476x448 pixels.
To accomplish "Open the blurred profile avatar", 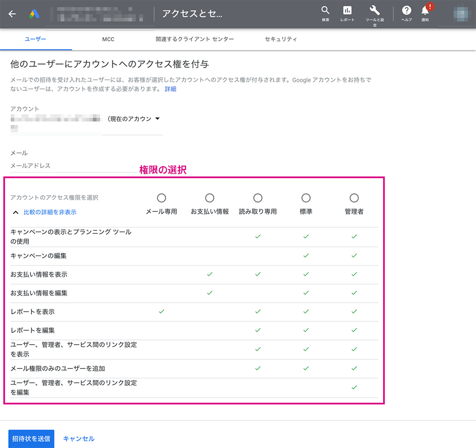I will click(x=460, y=14).
